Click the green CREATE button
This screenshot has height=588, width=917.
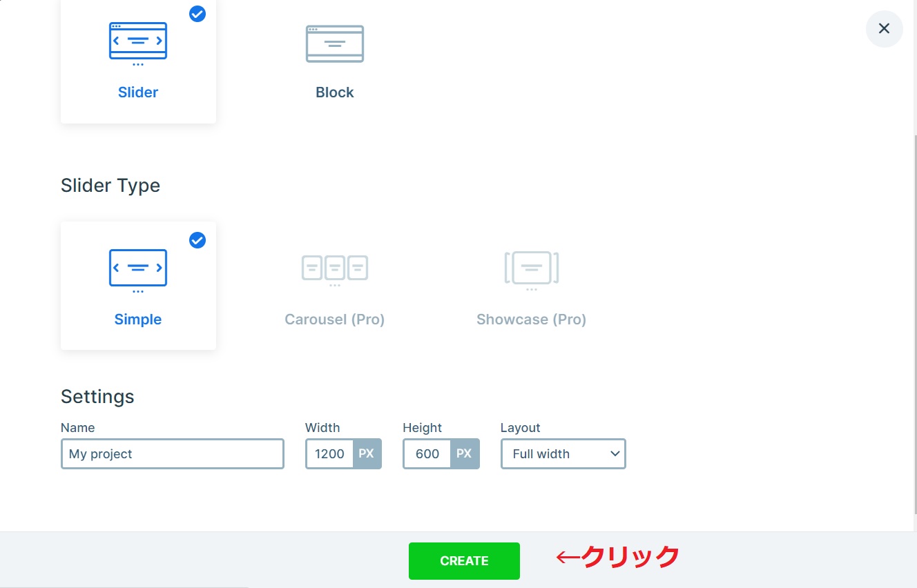coord(464,561)
